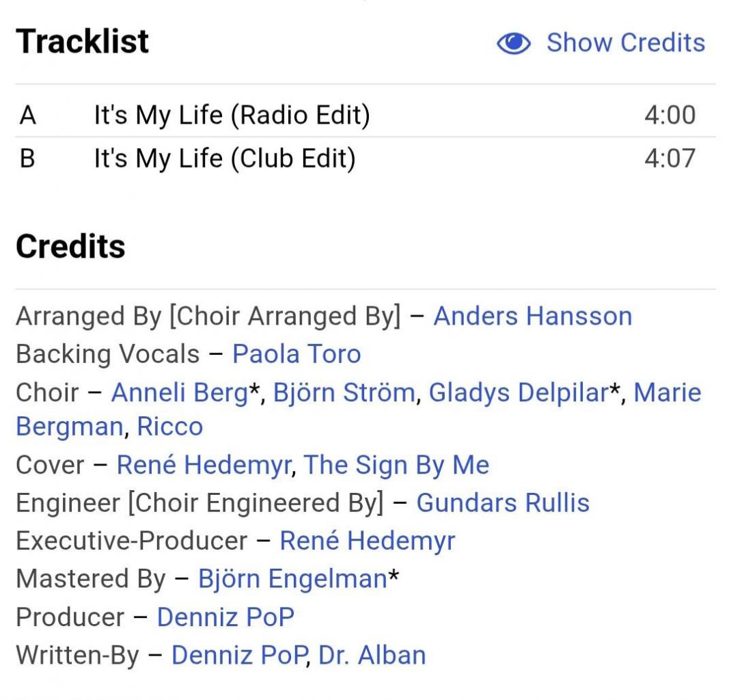This screenshot has width=731, height=700.
Task: Open Paola Toro's artist link
Action: coord(296,354)
